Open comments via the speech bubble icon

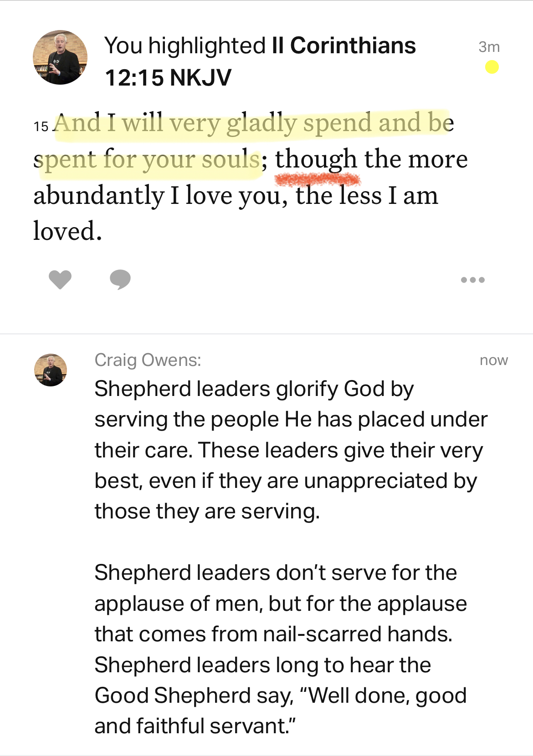[x=120, y=279]
